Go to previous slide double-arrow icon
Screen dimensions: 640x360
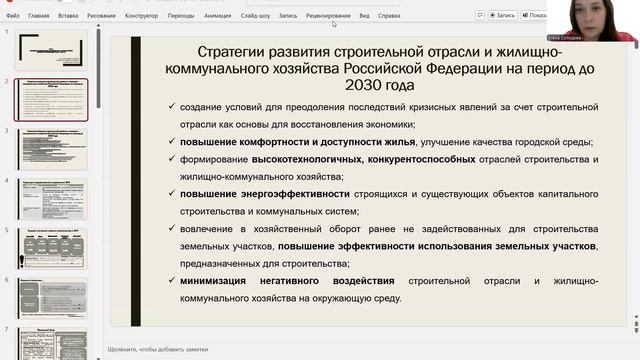(x=636, y=324)
